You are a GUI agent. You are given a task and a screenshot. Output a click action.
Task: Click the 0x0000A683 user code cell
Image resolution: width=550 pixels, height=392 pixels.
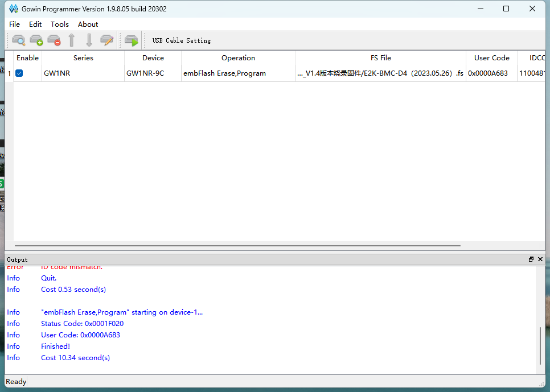coord(491,73)
